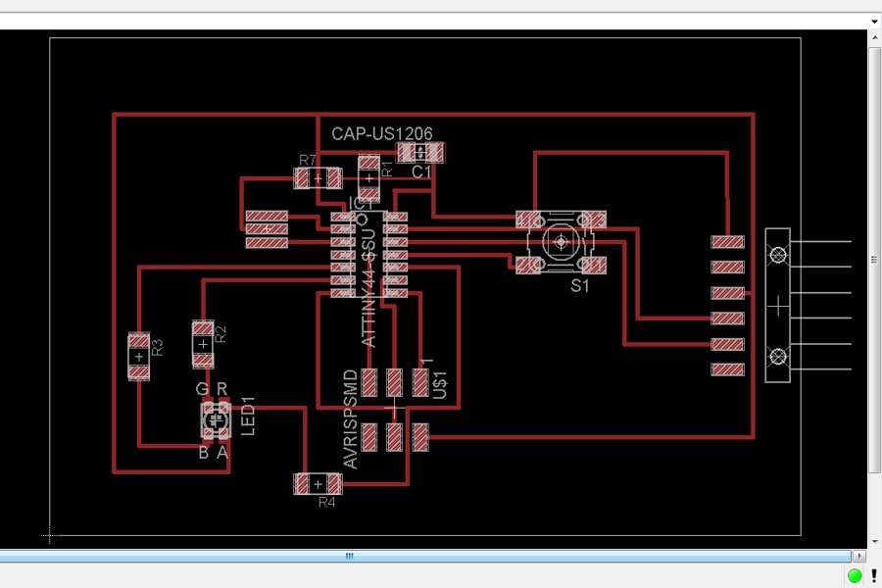882x588 pixels.
Task: Click the AVRISPSMD header origin cross
Action: (x=394, y=409)
